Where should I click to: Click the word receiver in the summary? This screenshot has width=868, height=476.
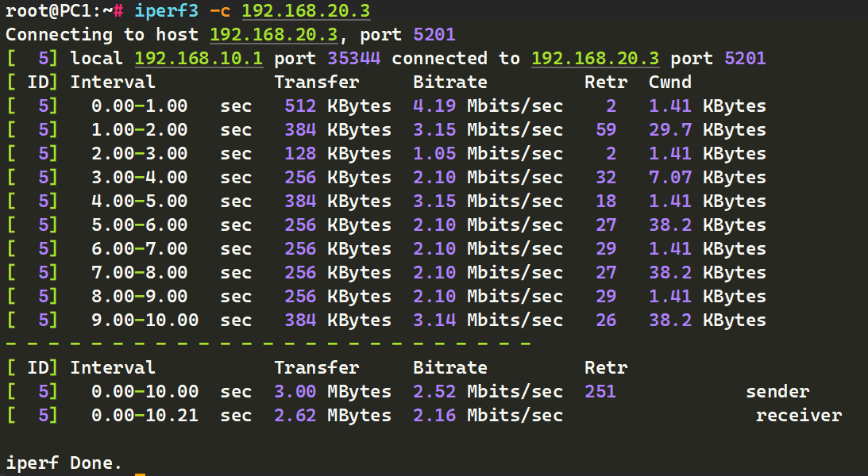click(x=799, y=415)
